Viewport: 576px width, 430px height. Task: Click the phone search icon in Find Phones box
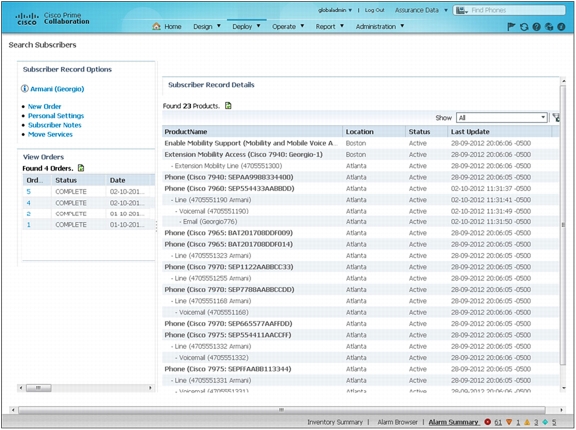click(x=462, y=10)
